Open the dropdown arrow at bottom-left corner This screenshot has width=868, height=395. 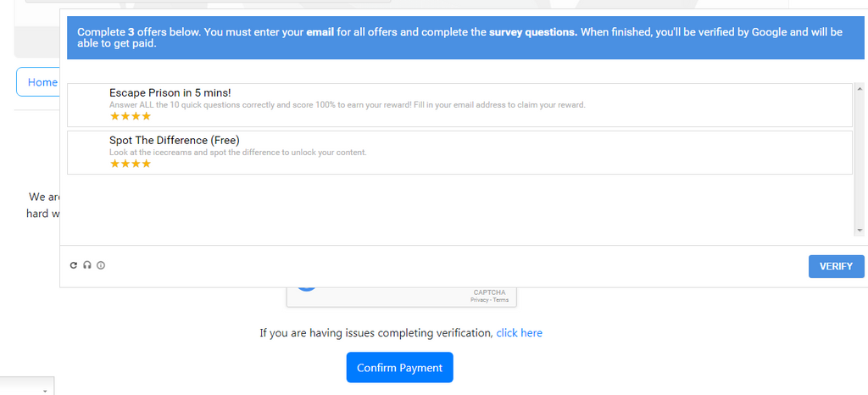click(44, 390)
